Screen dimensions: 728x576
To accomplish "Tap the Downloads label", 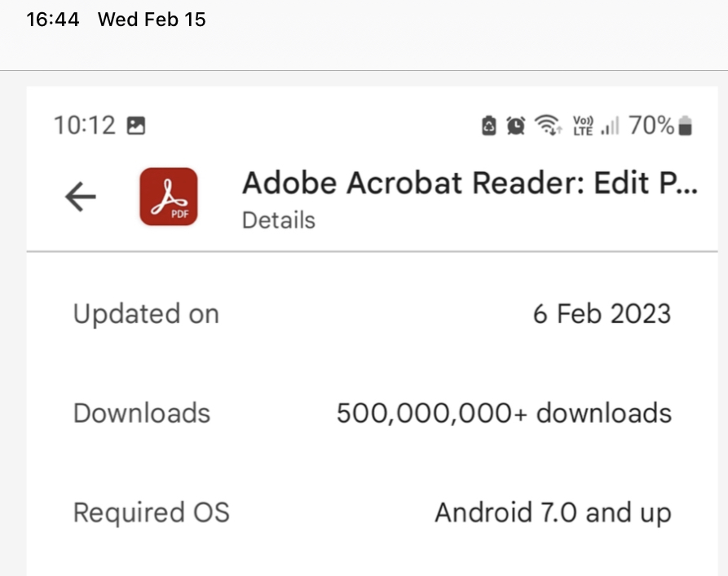I will (142, 413).
